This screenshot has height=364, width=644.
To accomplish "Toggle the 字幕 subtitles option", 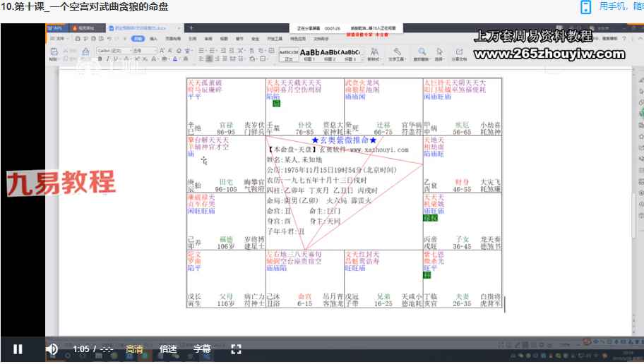I will pyautogui.click(x=202, y=348).
